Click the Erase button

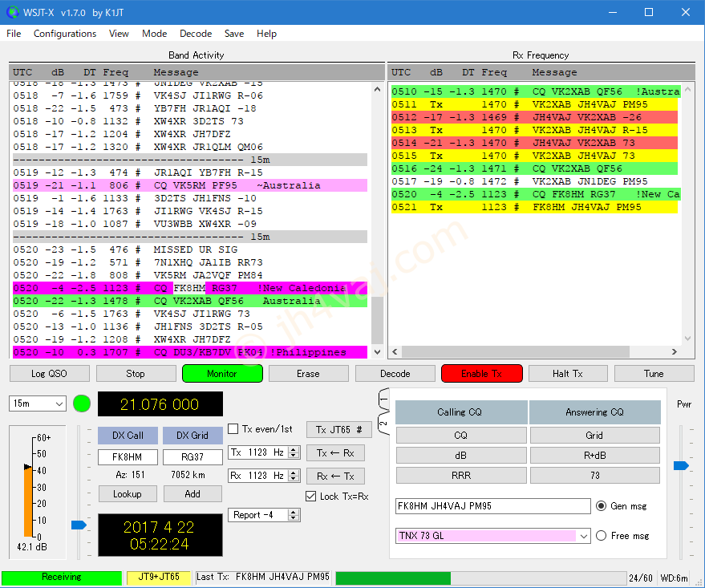tap(308, 374)
